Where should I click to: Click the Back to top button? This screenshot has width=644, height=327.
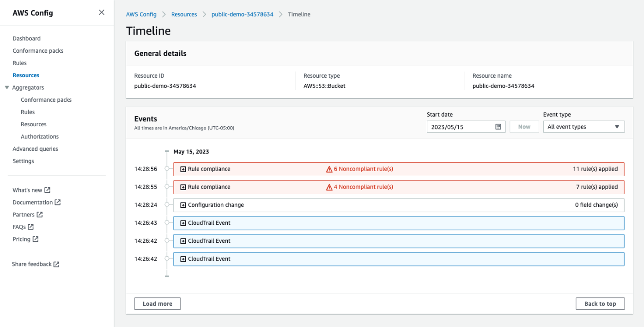(600, 303)
